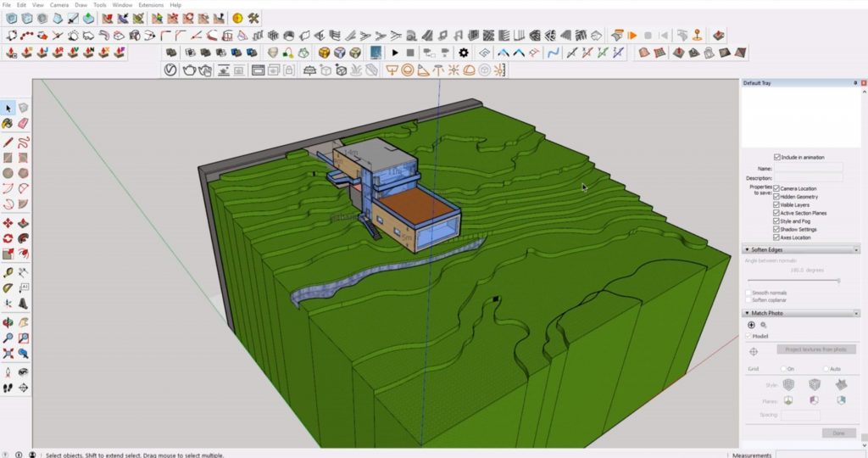Viewport: 868px width, 458px height.
Task: Uncheck Hidden Geometry property
Action: (776, 197)
